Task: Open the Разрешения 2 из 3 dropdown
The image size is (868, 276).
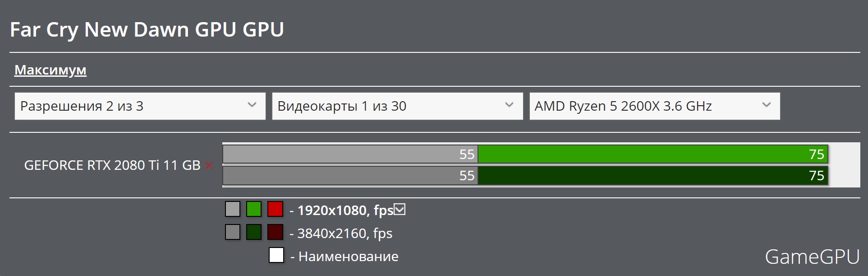Action: (140, 106)
